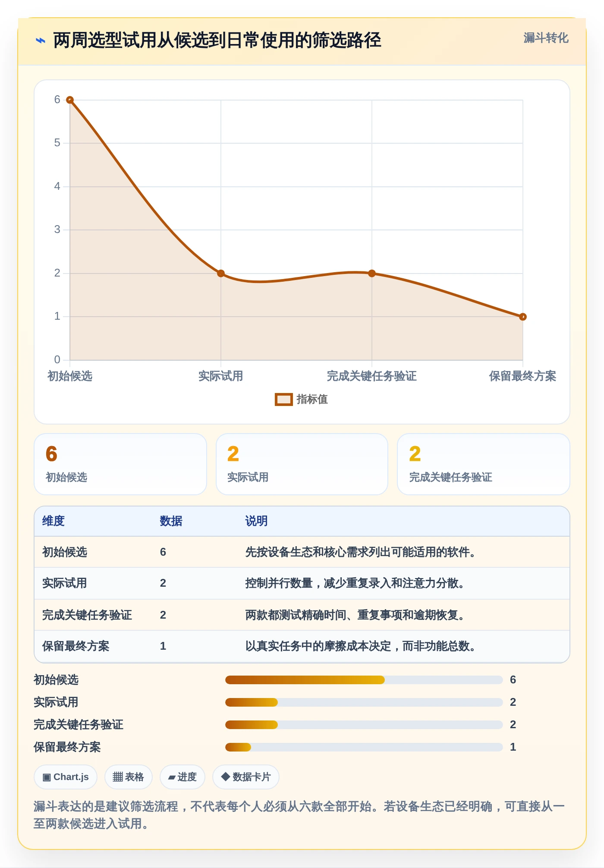Viewport: 604px width, 868px height.
Task: Click the diamond icon in 数据卡片 chip
Action: point(225,777)
